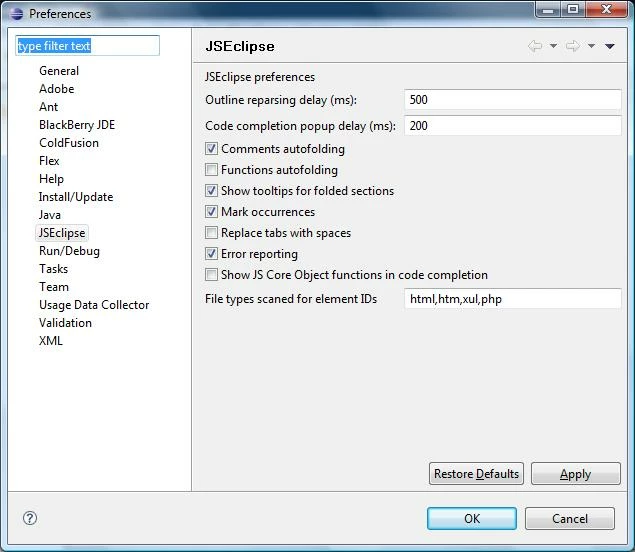Toggle Show tooltips for folded sections
The image size is (635, 552).
[x=211, y=191]
